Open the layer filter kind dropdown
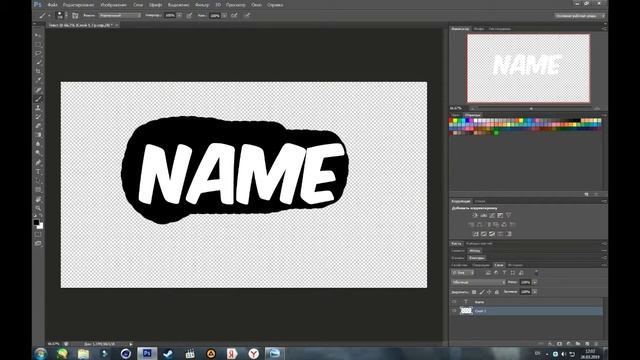 [x=462, y=273]
